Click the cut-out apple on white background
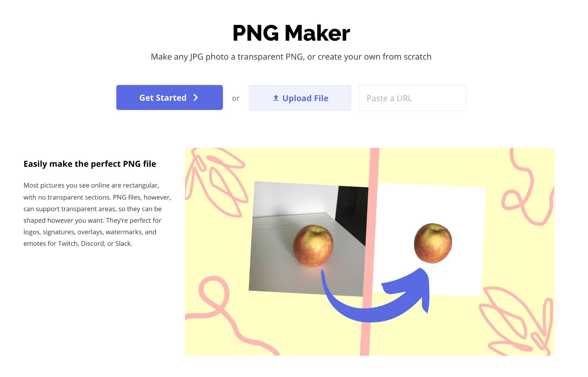The height and width of the screenshot is (377, 588). 433,243
